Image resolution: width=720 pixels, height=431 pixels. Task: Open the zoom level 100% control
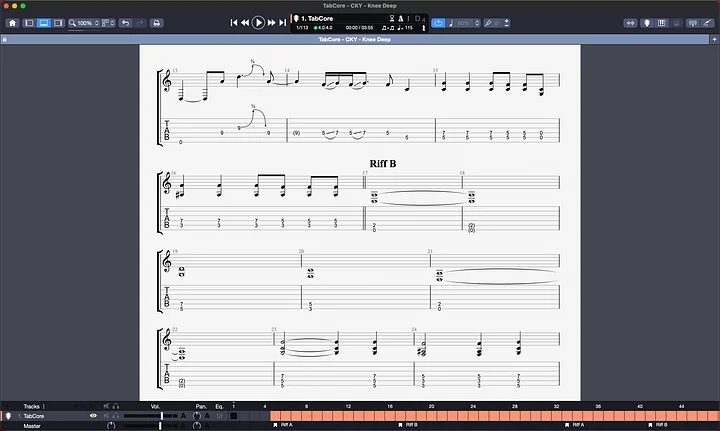(x=84, y=23)
